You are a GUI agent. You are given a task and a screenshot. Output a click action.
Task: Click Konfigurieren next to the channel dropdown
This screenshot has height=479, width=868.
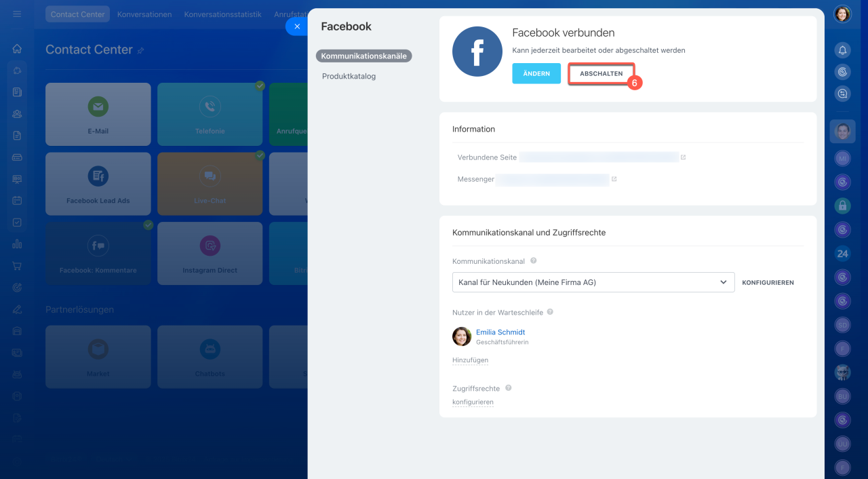[x=768, y=282]
